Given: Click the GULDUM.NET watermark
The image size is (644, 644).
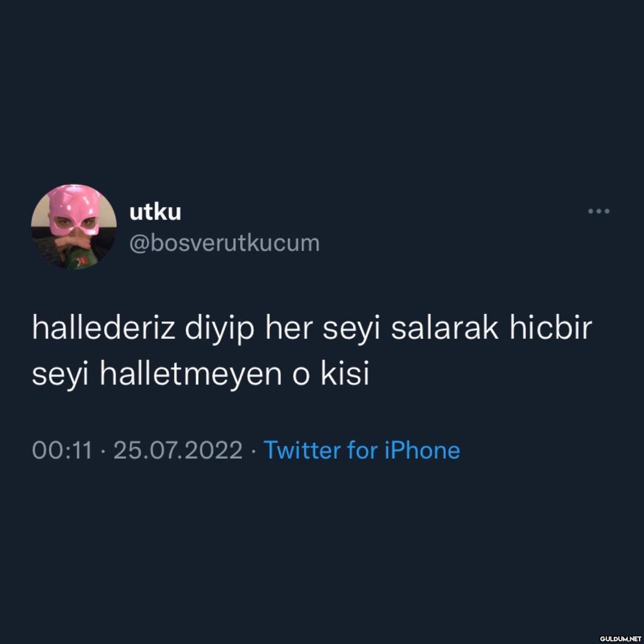Looking at the screenshot, I should click(620, 638).
